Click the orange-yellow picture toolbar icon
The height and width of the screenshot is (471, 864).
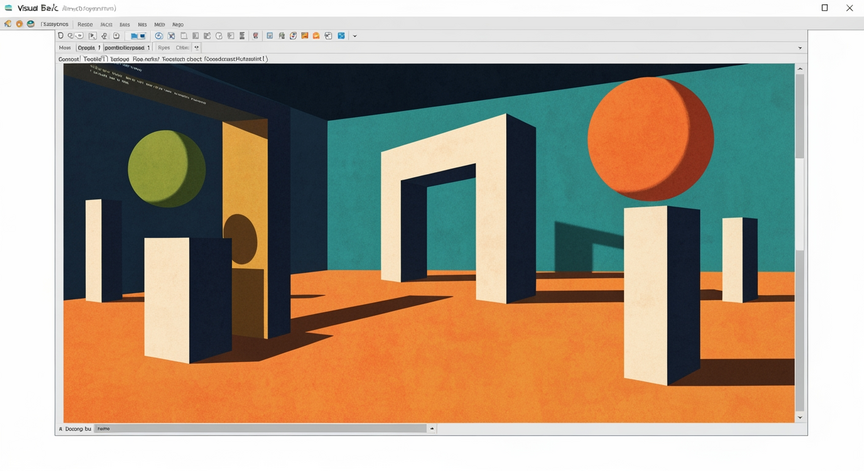point(305,36)
